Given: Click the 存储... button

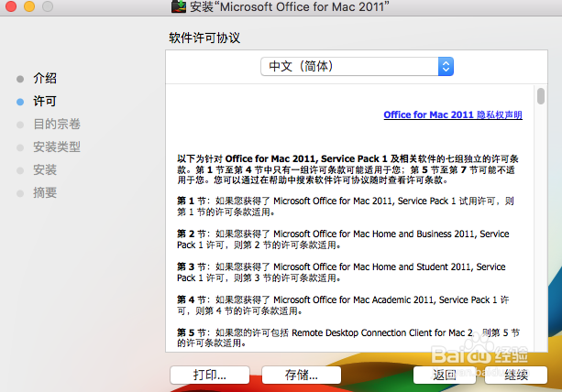Looking at the screenshot, I should point(301,375).
